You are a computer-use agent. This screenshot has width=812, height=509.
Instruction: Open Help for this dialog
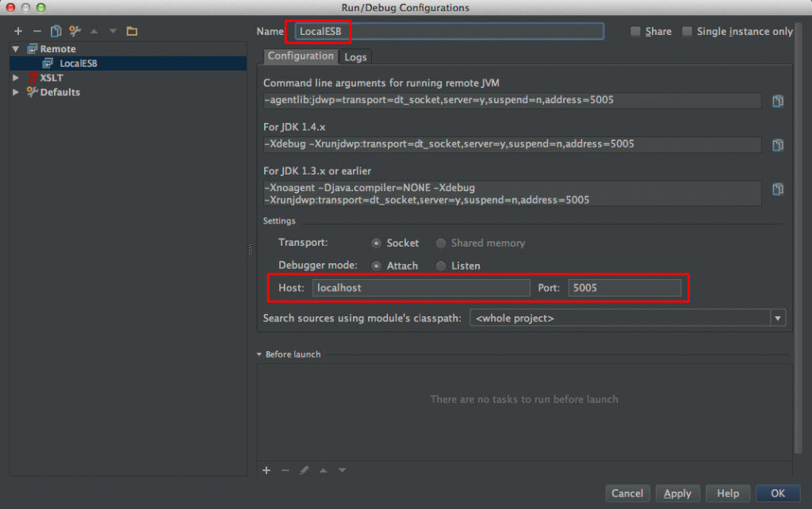[x=728, y=493]
